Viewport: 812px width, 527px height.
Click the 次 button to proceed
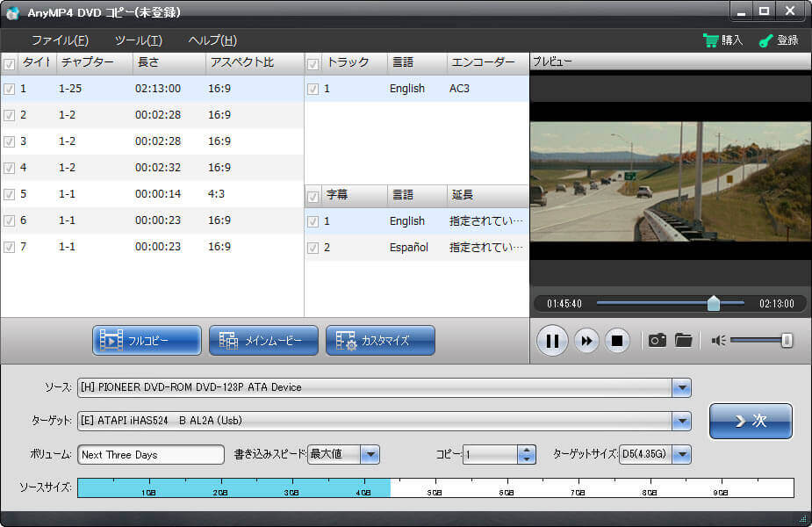[x=751, y=421]
